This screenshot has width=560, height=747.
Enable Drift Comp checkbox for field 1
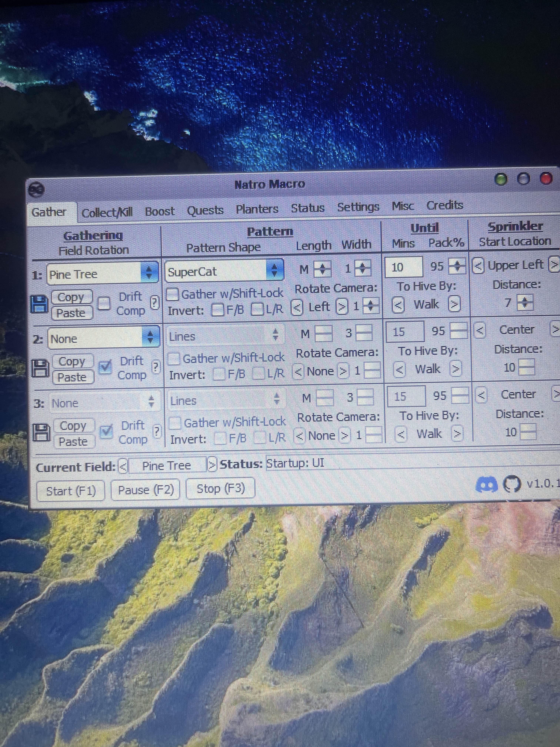tap(104, 303)
